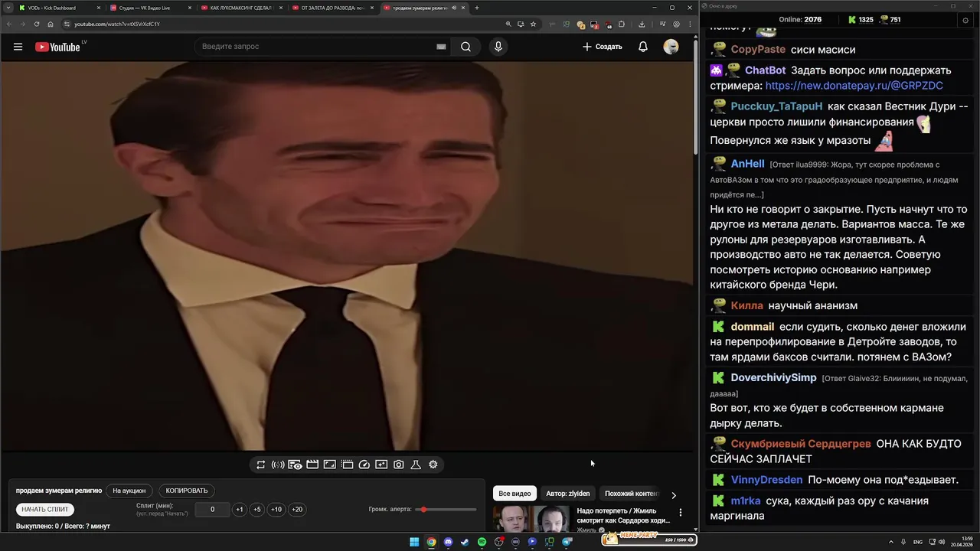Open the Надо потерпеть recommended video thumbnail
Viewport: 980px width, 551px height.
pos(531,519)
